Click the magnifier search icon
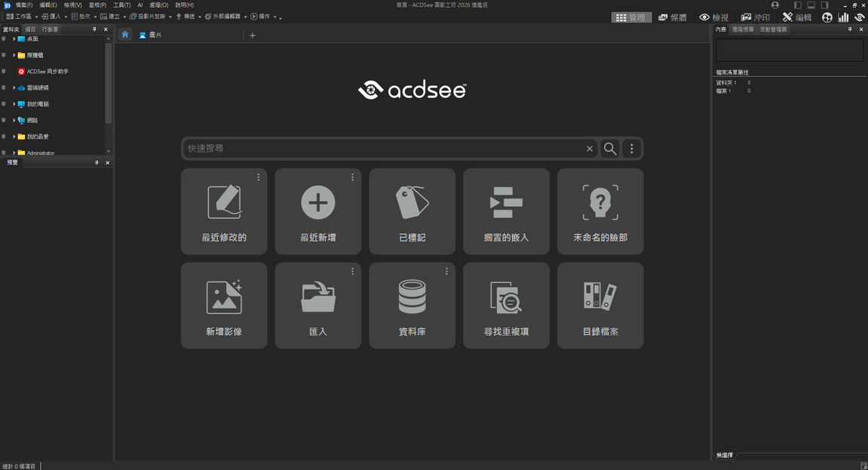The width and height of the screenshot is (868, 470). pos(610,149)
